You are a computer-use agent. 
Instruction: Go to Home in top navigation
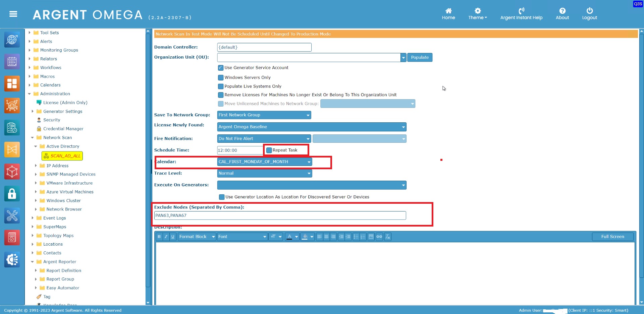(448, 14)
